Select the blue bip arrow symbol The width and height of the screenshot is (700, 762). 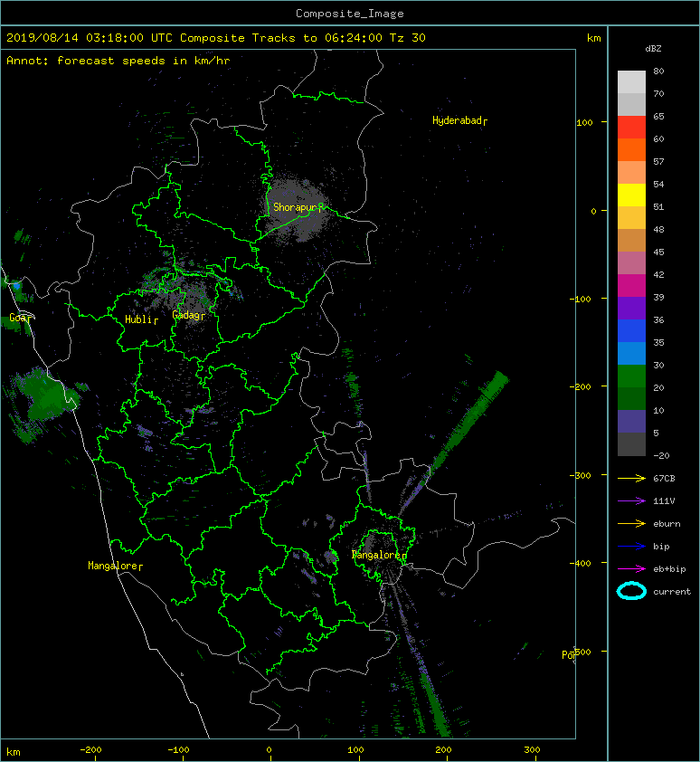(x=631, y=547)
